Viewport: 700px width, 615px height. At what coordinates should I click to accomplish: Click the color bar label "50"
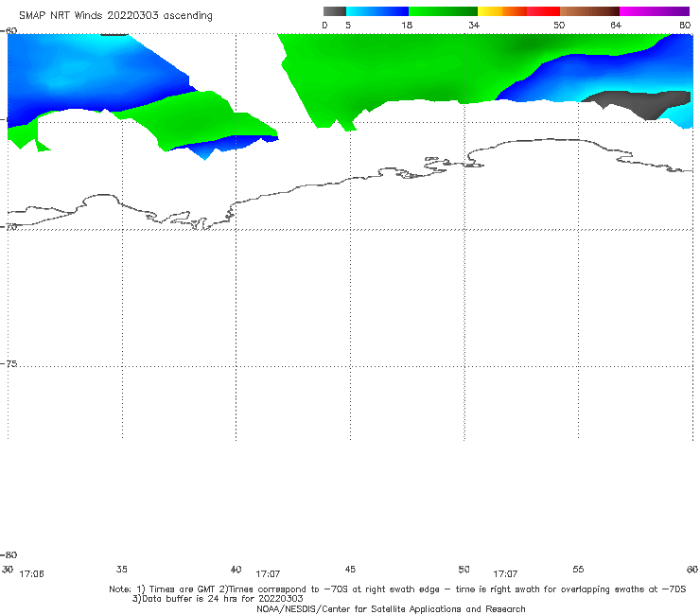[559, 25]
